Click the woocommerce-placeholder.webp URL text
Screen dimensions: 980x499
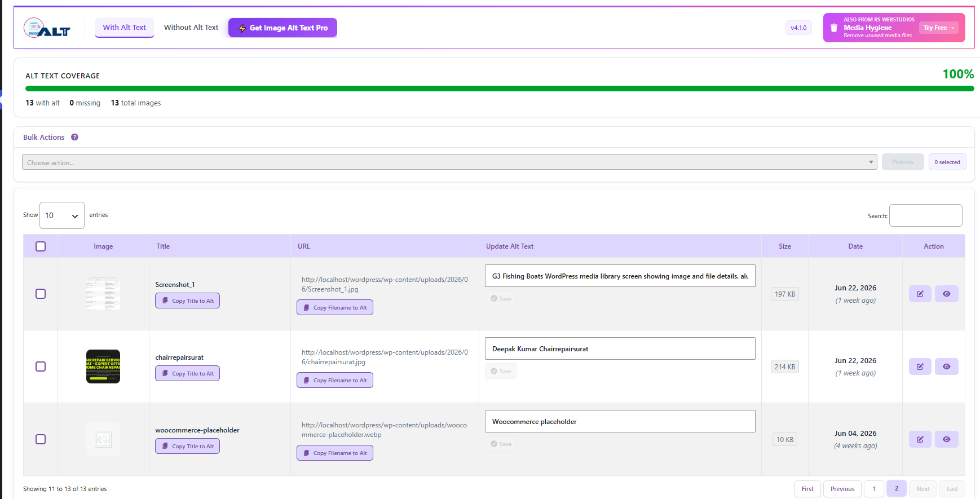tap(385, 430)
